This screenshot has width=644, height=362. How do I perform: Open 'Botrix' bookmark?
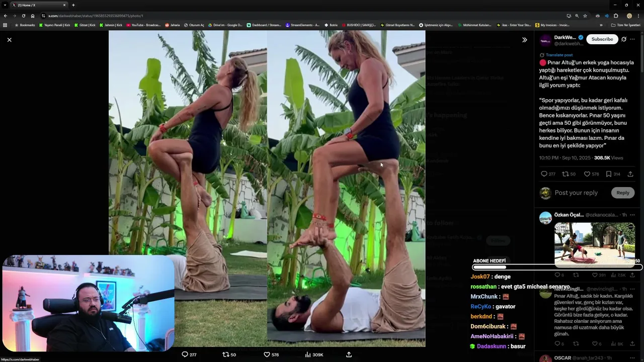(331, 25)
